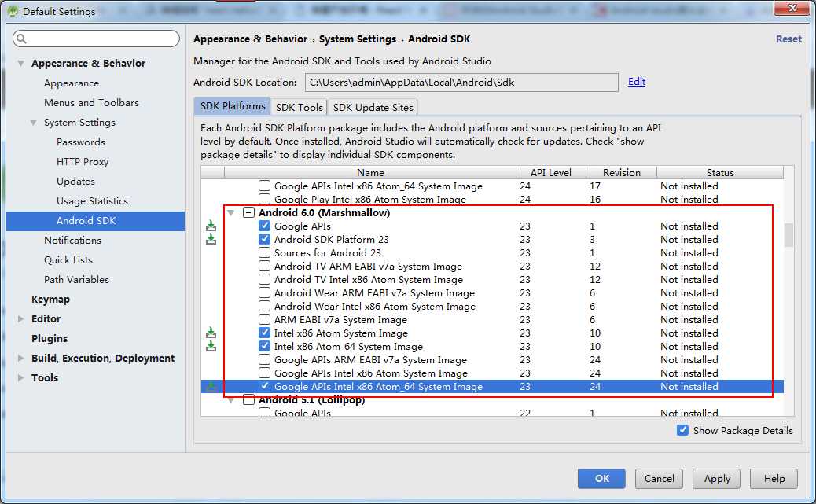Switch to SDK Platforms tab
Screen dimensions: 816x504
[x=232, y=106]
